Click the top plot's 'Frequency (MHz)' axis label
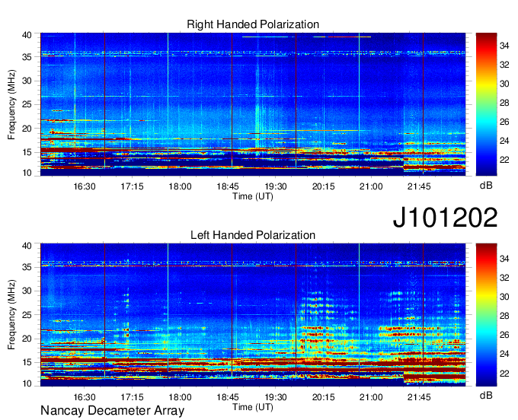This screenshot has width=518, height=420. (11, 104)
